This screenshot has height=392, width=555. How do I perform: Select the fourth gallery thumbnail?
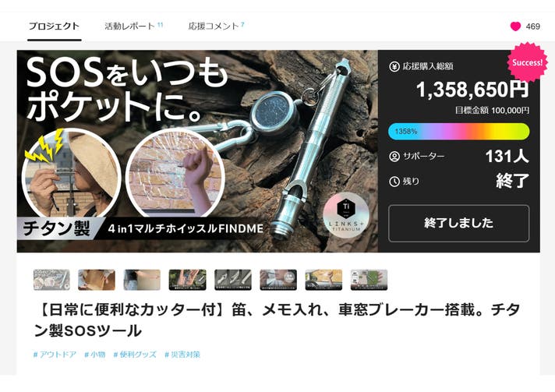(188, 280)
